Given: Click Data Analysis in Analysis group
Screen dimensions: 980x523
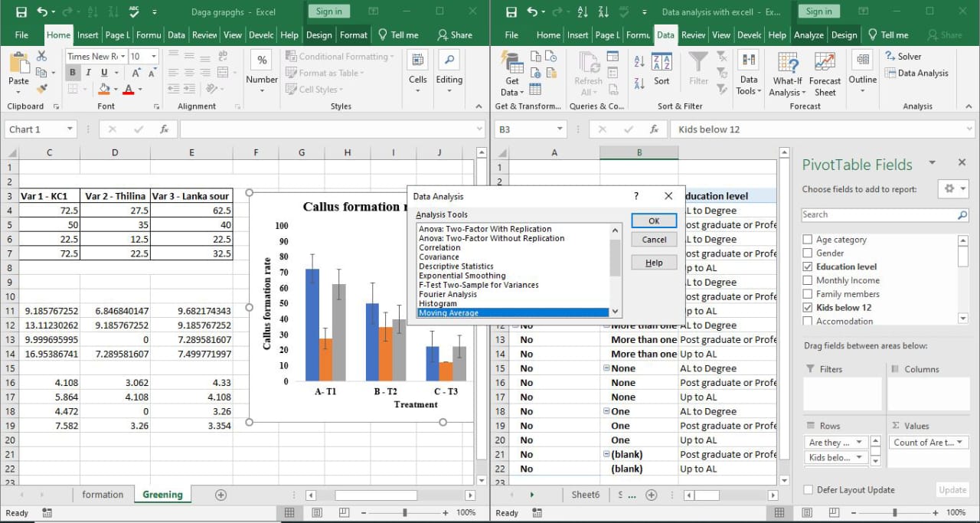Looking at the screenshot, I should click(916, 74).
